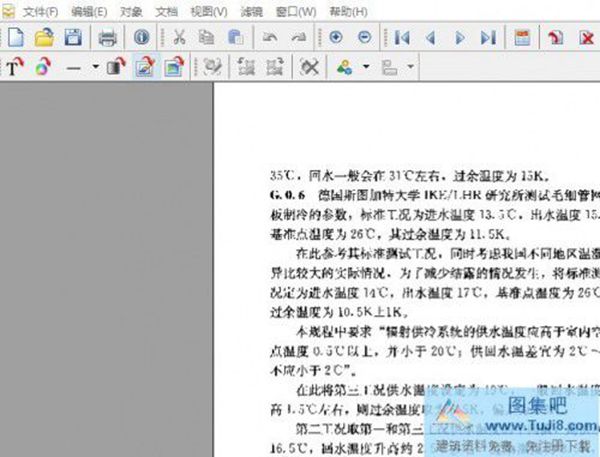
Task: Click the rotate counterclockwise icon
Action: click(246, 67)
